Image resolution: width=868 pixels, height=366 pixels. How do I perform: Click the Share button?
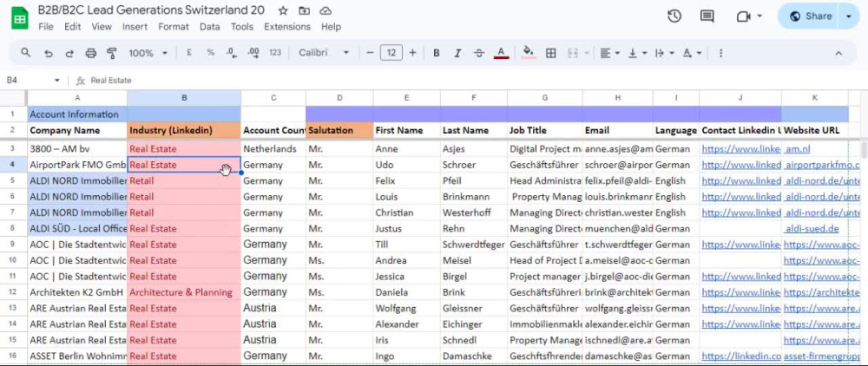point(811,16)
